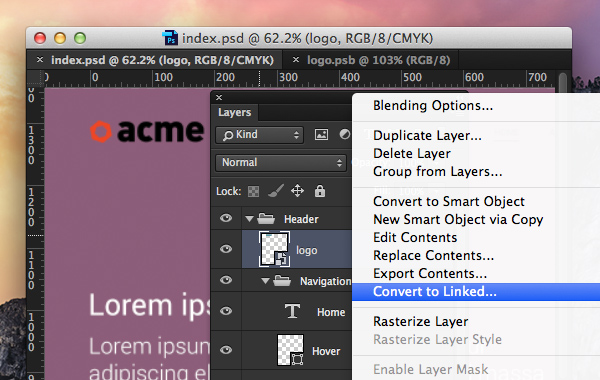Collapse the Navigation group triangle
The image size is (600, 380).
(265, 281)
